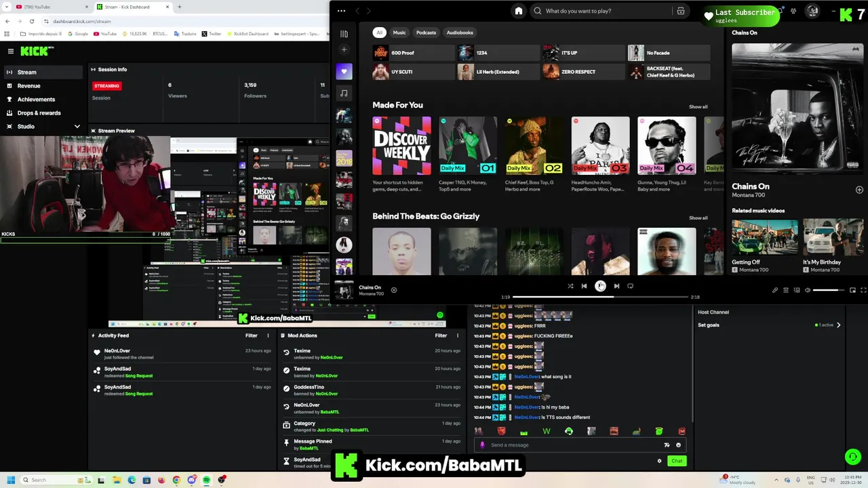
Task: Skip to previous track in Spotify
Action: 584,286
